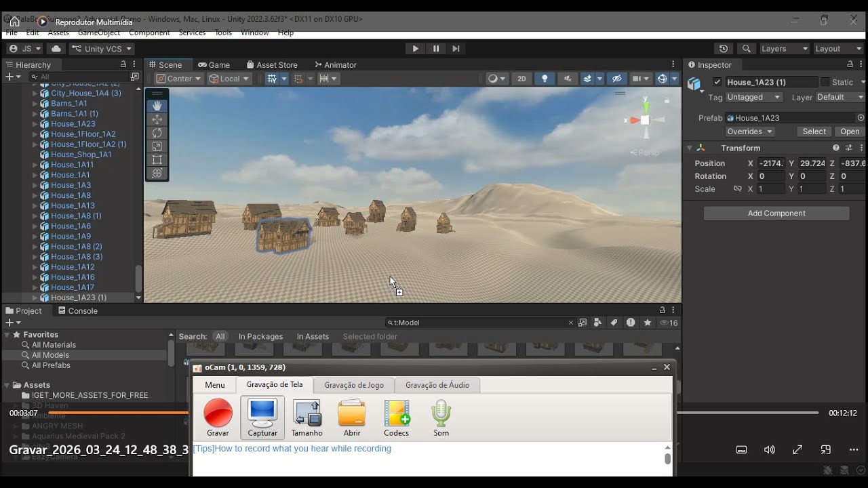The width and height of the screenshot is (868, 488).
Task: Open the Animator tab
Action: click(334, 65)
